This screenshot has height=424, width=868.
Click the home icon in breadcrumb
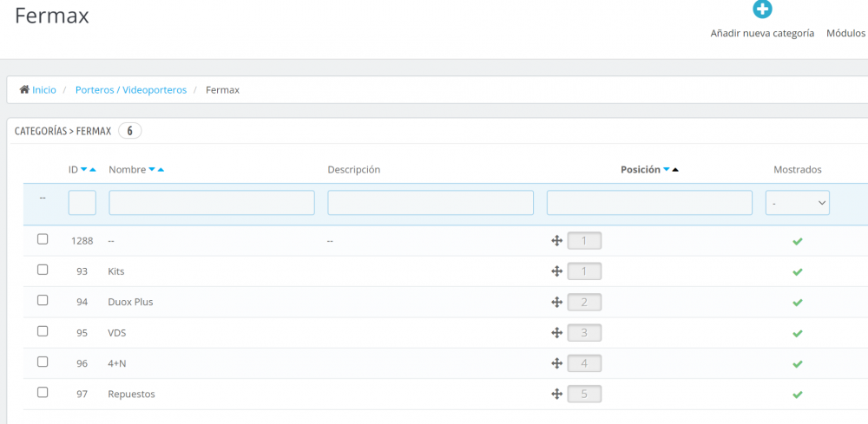click(x=24, y=89)
